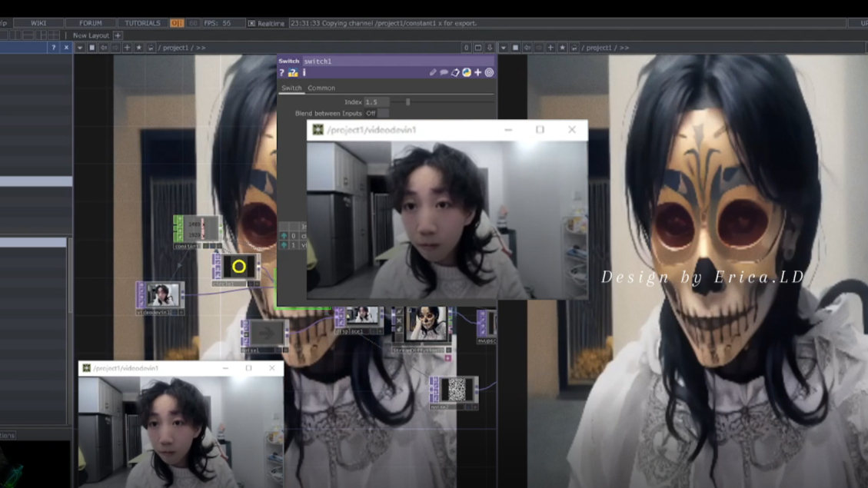Toggle the Realtime checkbox
The height and width of the screenshot is (488, 868).
252,23
